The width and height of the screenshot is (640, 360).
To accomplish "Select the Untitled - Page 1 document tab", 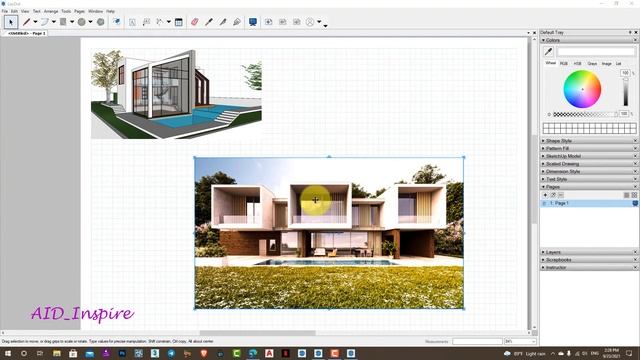I will click(x=27, y=33).
